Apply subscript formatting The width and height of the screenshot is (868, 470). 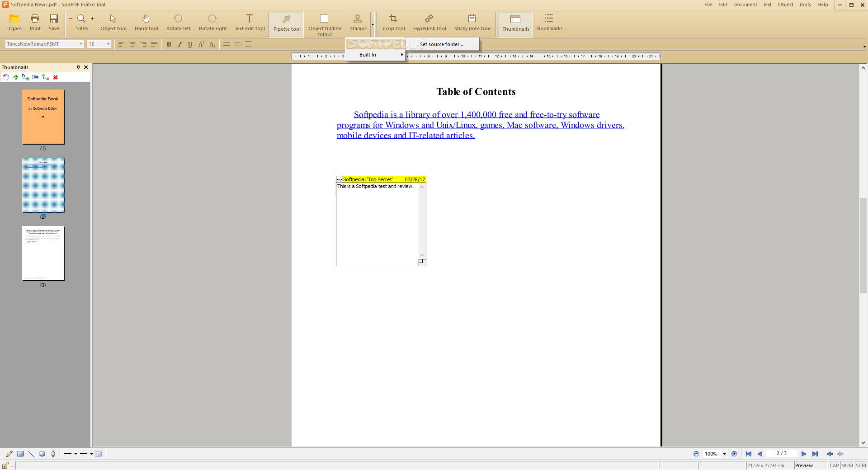click(212, 44)
